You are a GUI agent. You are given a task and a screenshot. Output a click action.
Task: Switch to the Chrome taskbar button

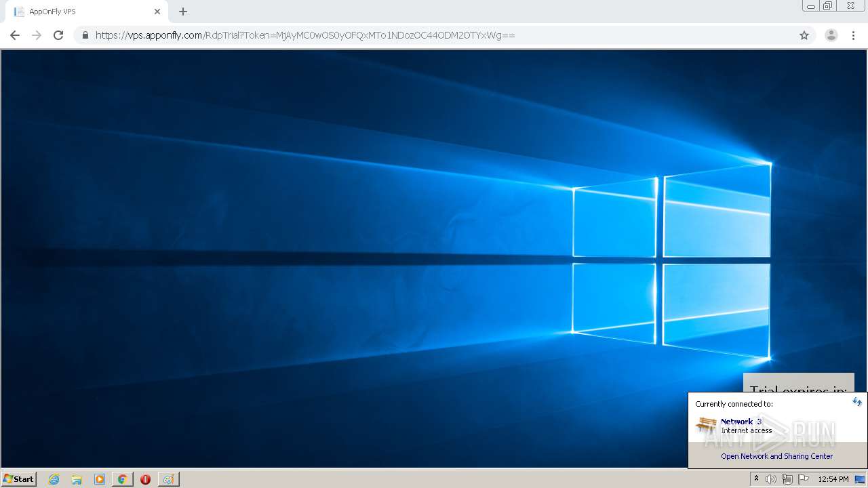[x=122, y=479]
